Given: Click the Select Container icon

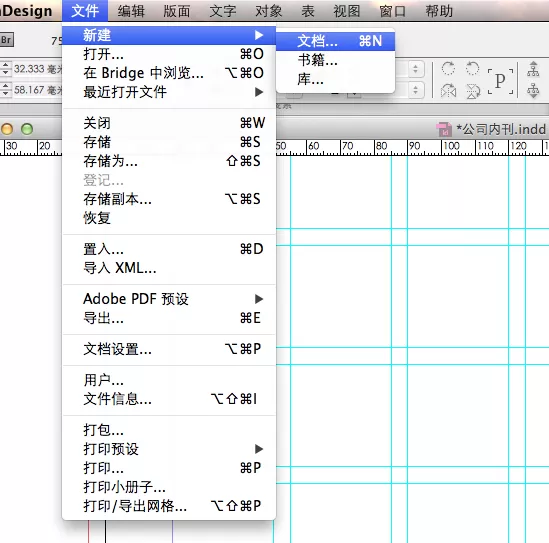Looking at the screenshot, I should tap(533, 68).
